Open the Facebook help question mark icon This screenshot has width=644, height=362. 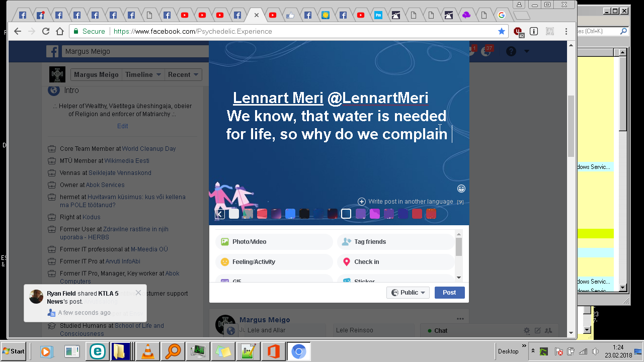(511, 51)
